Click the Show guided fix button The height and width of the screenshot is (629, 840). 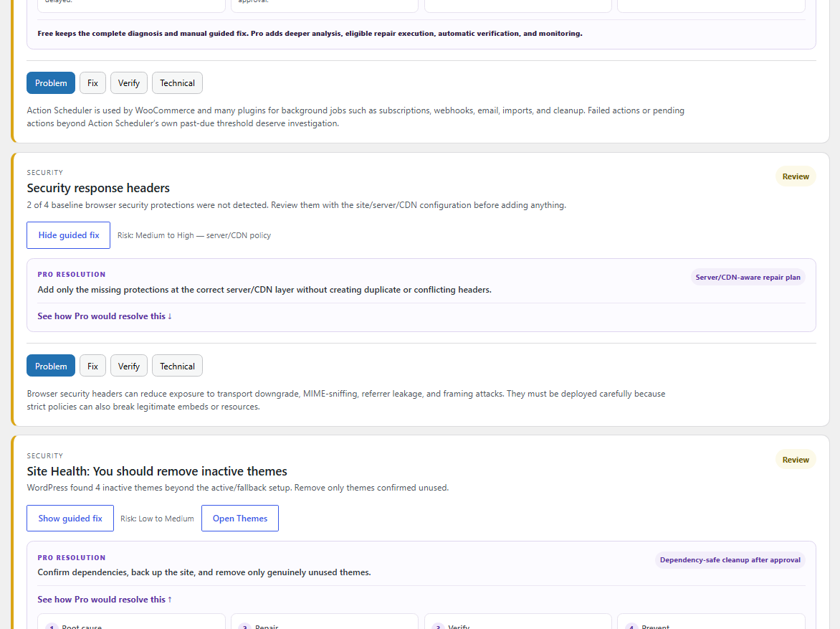click(x=70, y=519)
